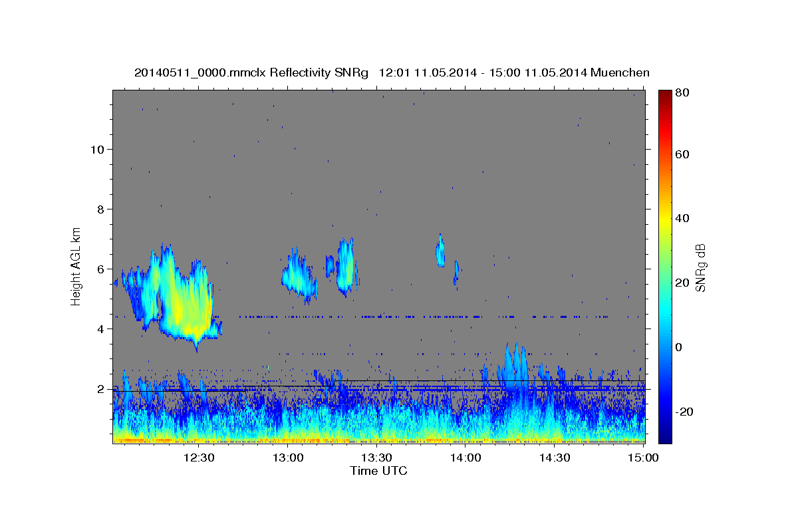Click the dark blue bottom of colorbar
This screenshot has width=798, height=532.
click(x=664, y=436)
